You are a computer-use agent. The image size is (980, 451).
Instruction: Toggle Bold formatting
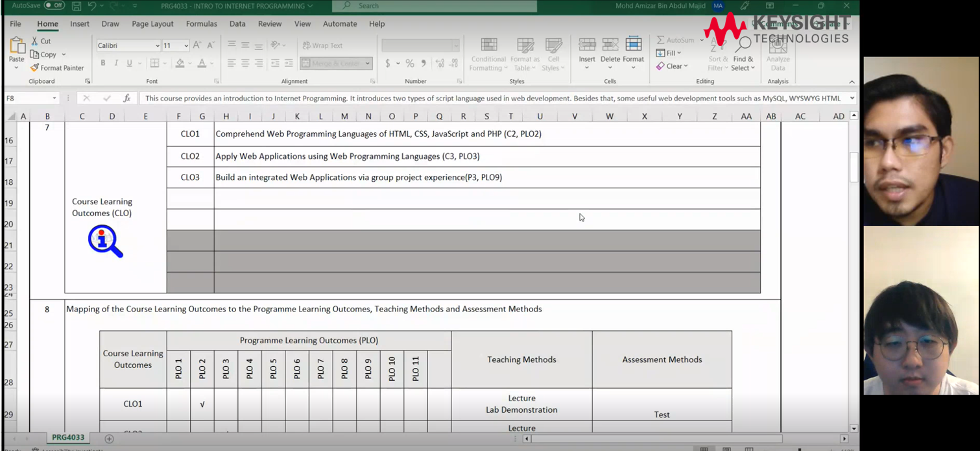click(102, 63)
